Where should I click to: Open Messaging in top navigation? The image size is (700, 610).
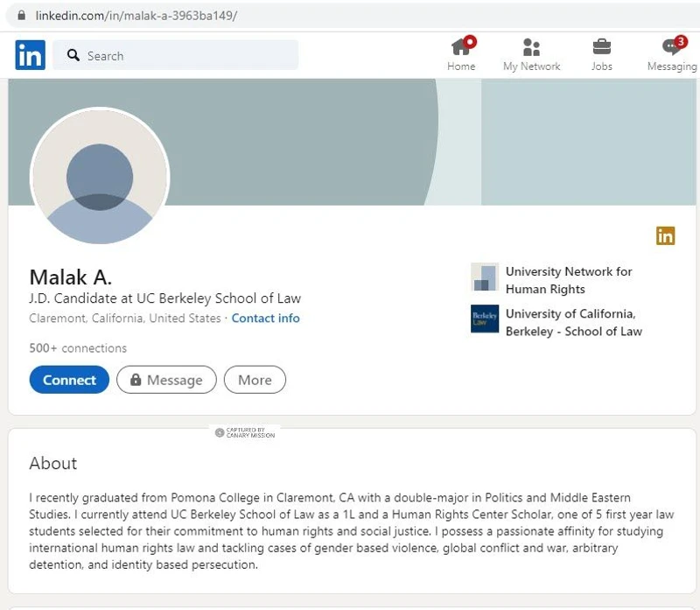[x=672, y=54]
